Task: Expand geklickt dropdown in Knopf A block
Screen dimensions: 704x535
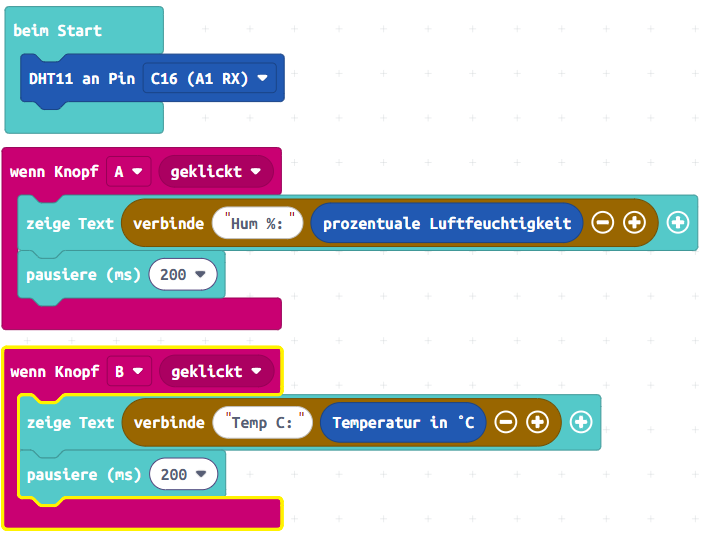Action: pos(215,172)
